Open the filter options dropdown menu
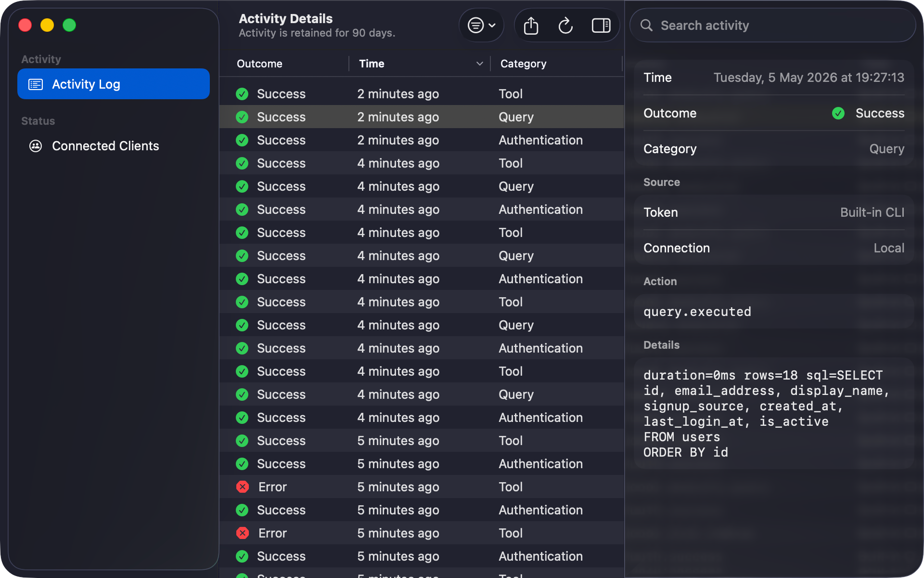The height and width of the screenshot is (578, 924). point(481,25)
